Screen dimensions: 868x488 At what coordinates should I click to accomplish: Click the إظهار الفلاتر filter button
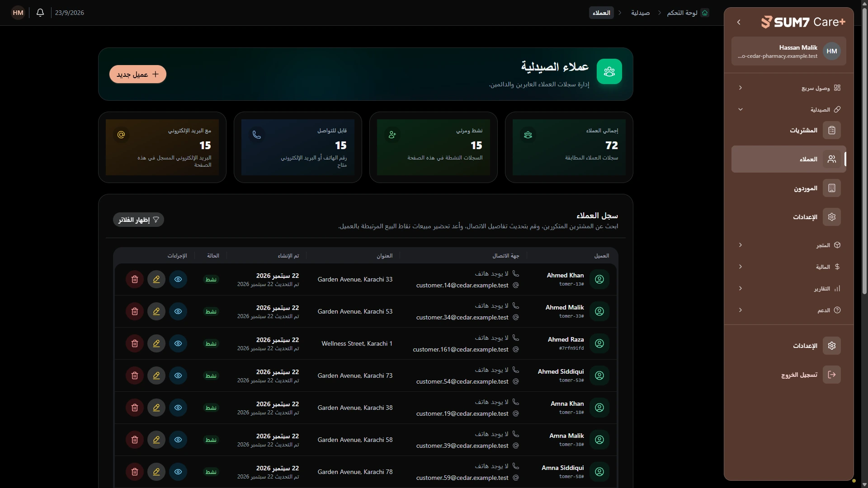pos(138,220)
